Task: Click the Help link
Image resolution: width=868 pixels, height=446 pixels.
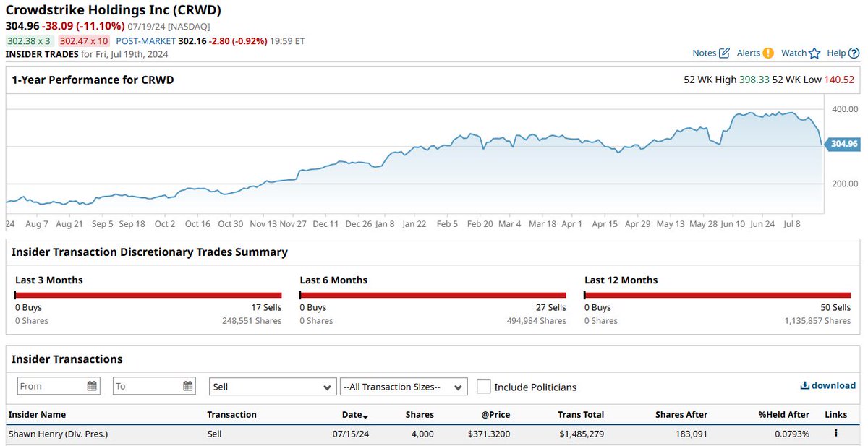Action: [x=836, y=53]
